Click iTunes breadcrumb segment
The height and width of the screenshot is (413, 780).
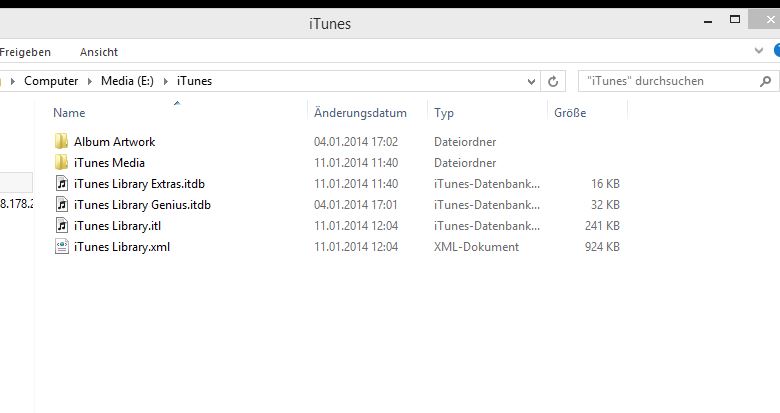click(x=195, y=81)
